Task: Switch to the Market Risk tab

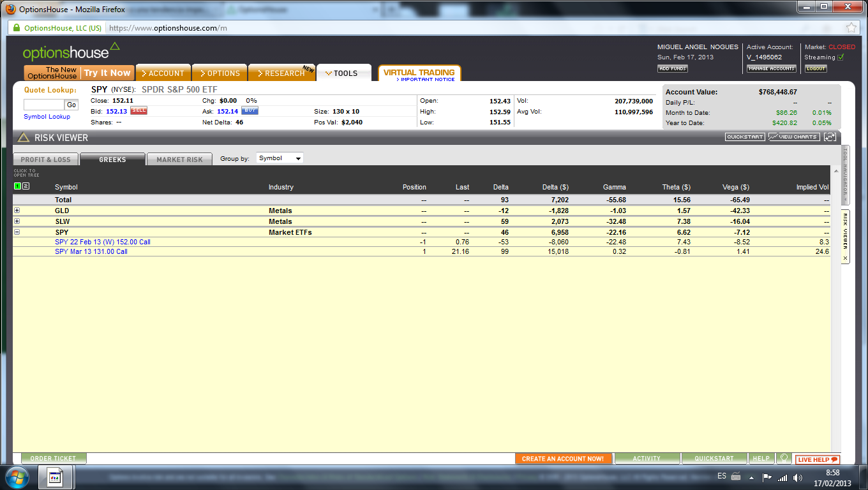Action: click(179, 160)
